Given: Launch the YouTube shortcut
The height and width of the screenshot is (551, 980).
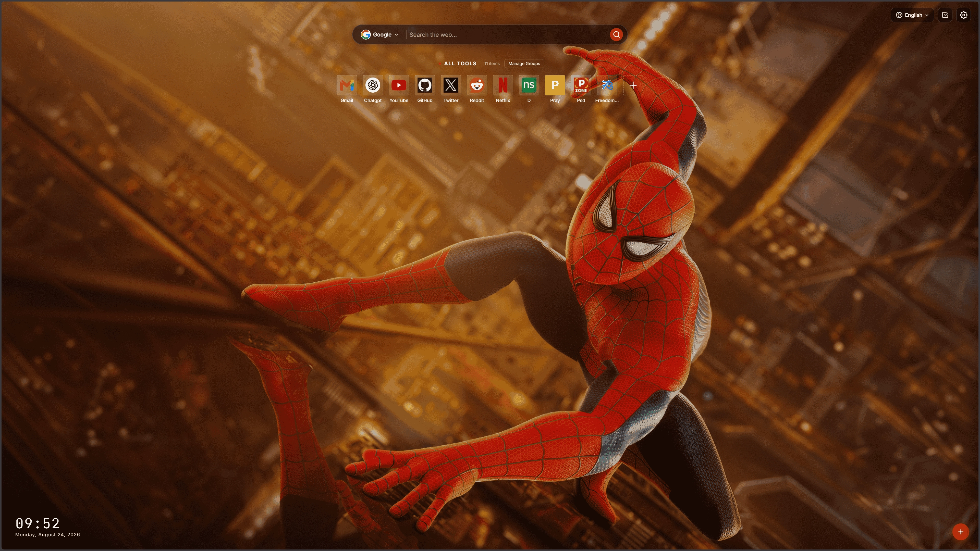Looking at the screenshot, I should [399, 85].
